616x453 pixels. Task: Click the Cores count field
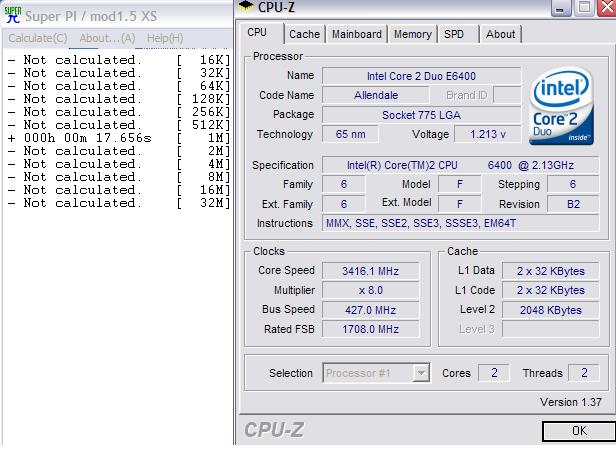tap(494, 372)
